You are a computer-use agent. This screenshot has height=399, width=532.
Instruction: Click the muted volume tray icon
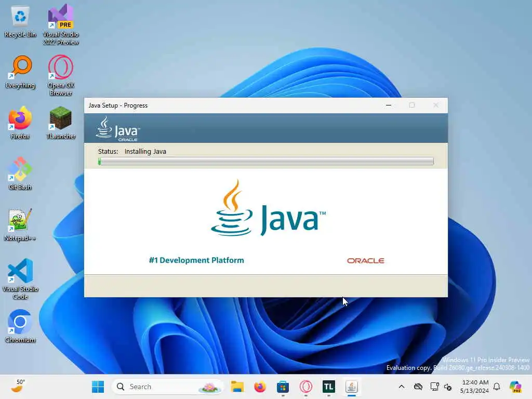[x=448, y=387]
